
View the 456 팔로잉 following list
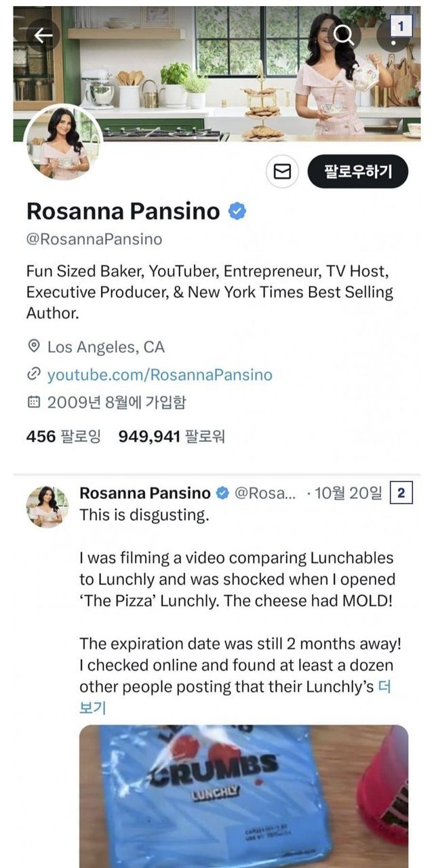[63, 436]
